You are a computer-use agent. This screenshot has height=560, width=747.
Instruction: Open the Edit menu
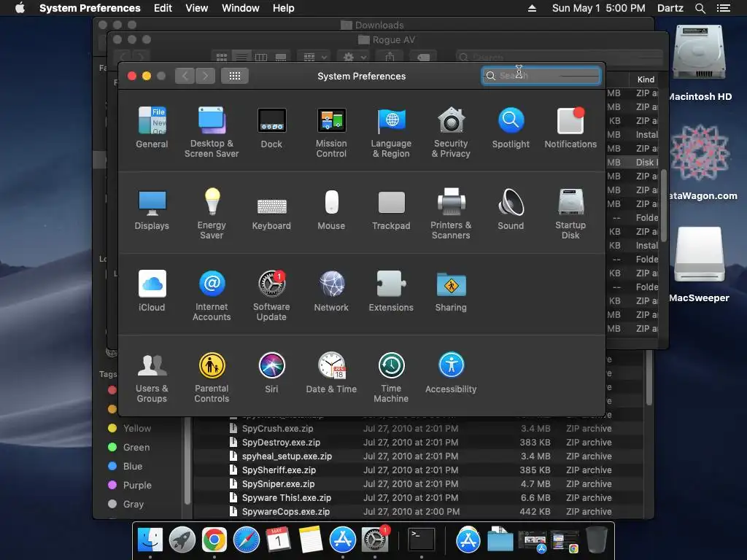163,8
